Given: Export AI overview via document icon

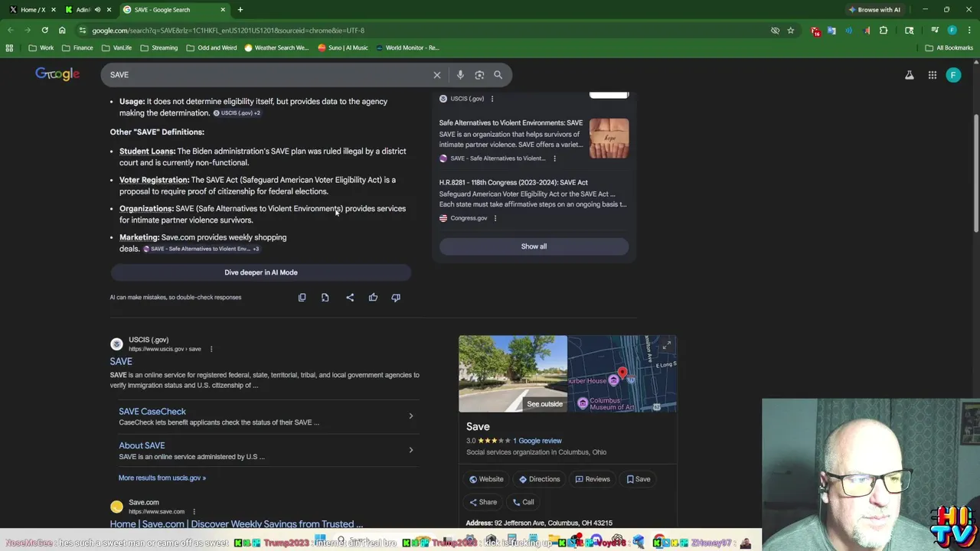Looking at the screenshot, I should point(325,298).
